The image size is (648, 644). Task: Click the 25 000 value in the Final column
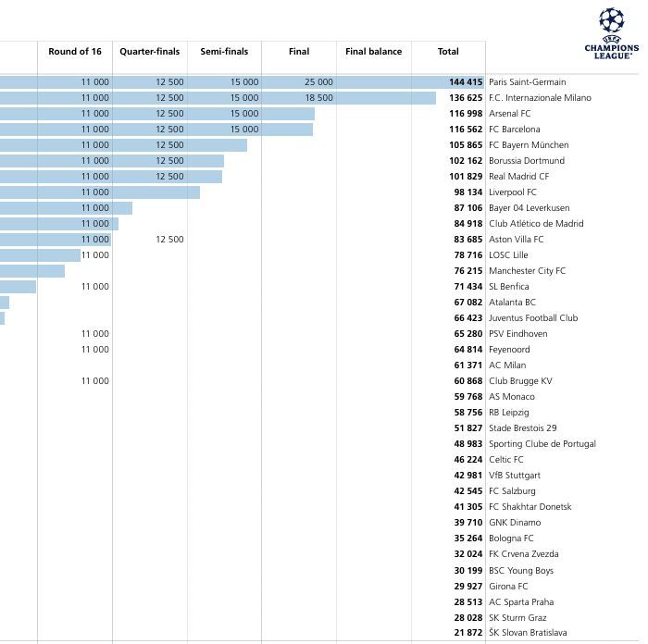point(318,82)
